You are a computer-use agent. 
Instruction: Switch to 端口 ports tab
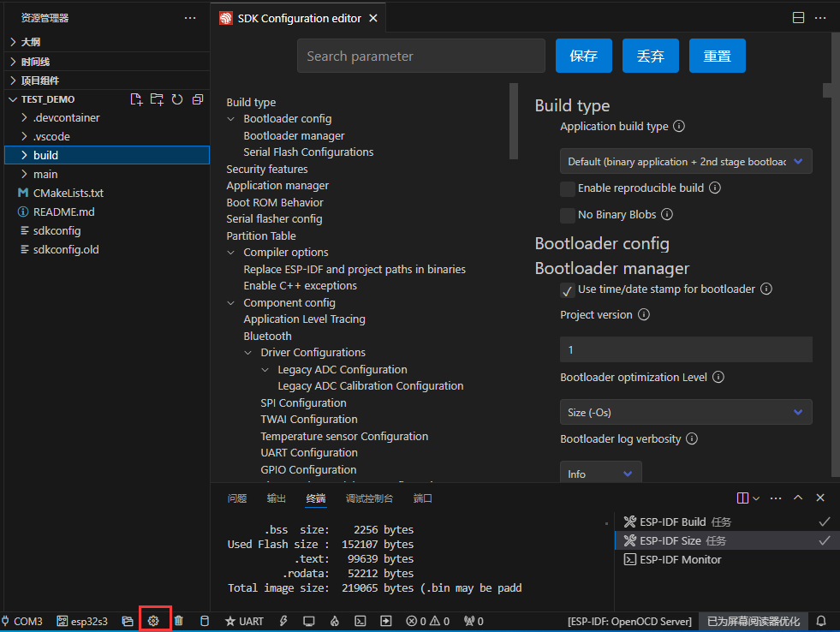pyautogui.click(x=423, y=498)
